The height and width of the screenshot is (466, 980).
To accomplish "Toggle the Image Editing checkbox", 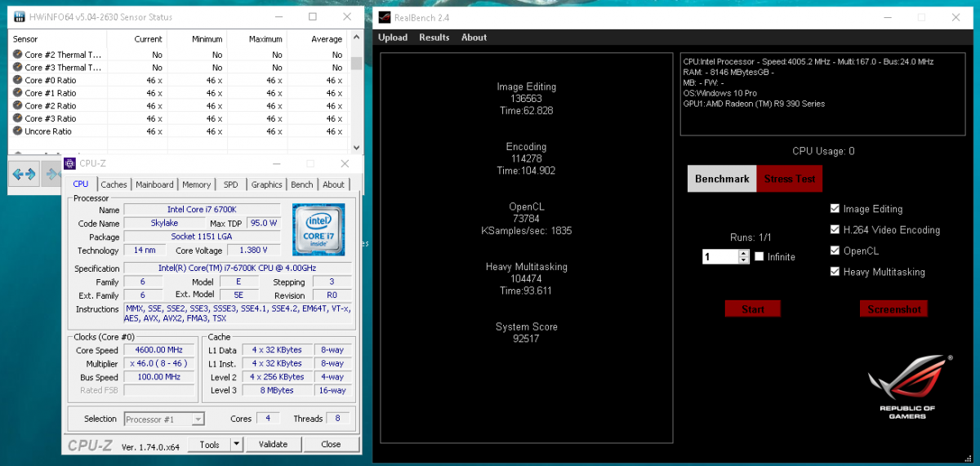I will pyautogui.click(x=835, y=209).
